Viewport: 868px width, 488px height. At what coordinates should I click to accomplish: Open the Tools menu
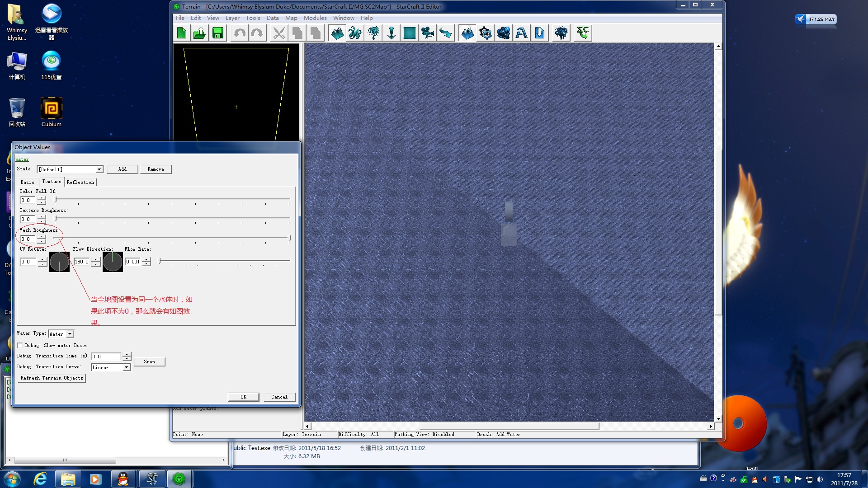coord(253,18)
